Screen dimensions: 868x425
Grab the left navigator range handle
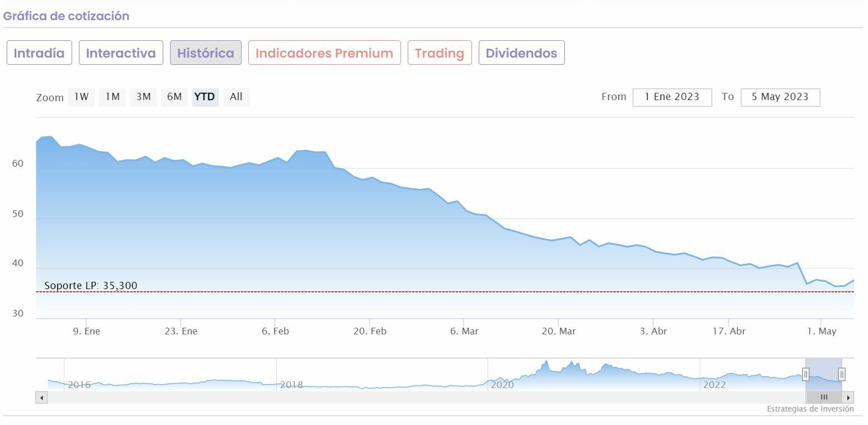(x=805, y=374)
